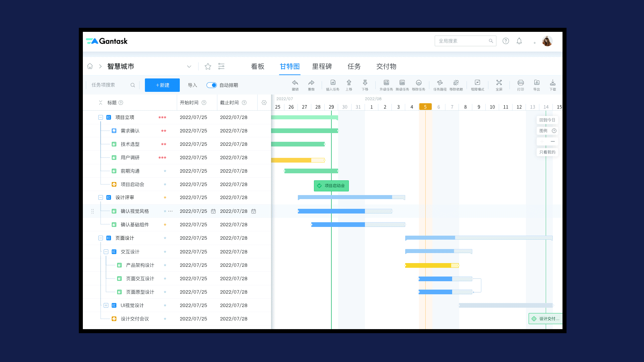This screenshot has width=644, height=362.
Task: Click the magnifier icon in global search
Action: pos(491,41)
